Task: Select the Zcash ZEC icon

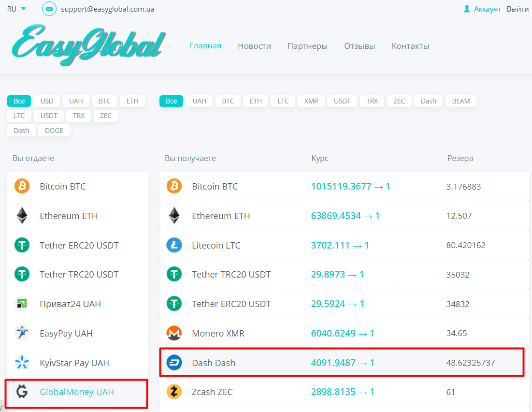Action: click(x=174, y=392)
